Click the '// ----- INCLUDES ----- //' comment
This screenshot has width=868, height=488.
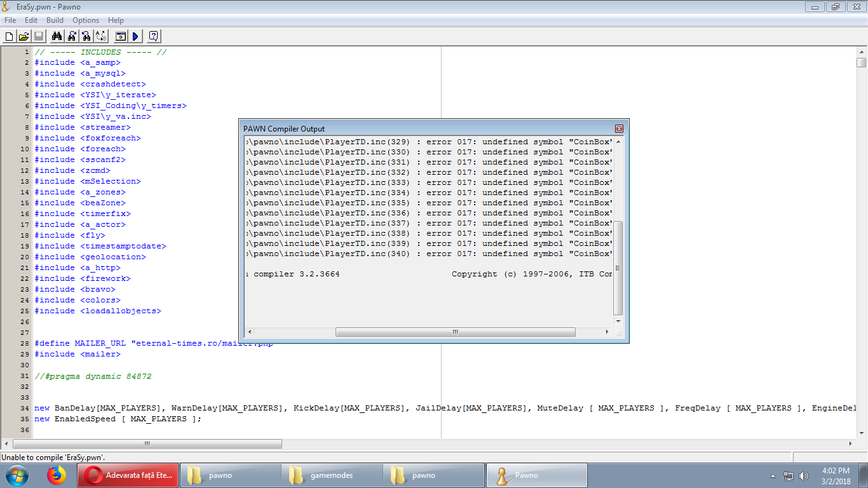click(100, 52)
